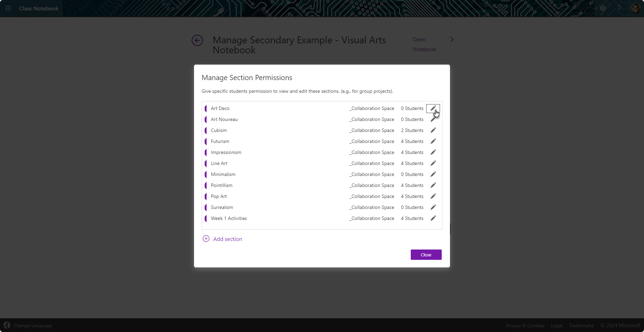Open the user profile avatar
The height and width of the screenshot is (332, 644).
(635, 8)
